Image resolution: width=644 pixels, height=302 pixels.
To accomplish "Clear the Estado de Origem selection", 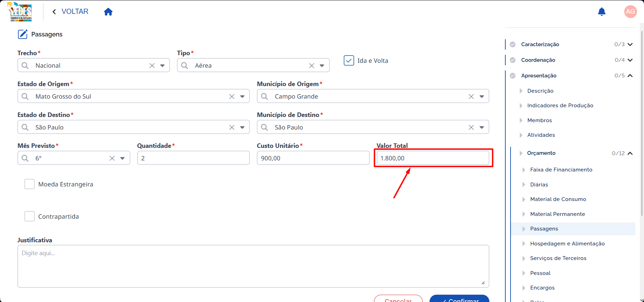I will [232, 97].
